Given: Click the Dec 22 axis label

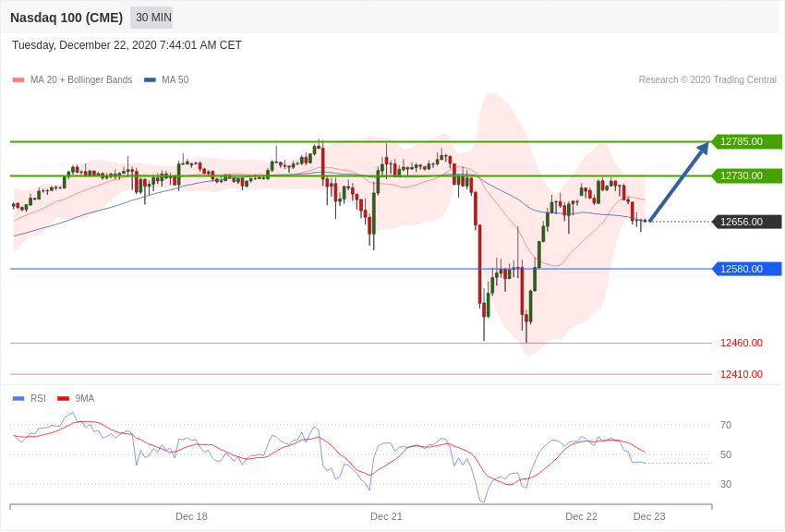Looking at the screenshot, I should [581, 516].
